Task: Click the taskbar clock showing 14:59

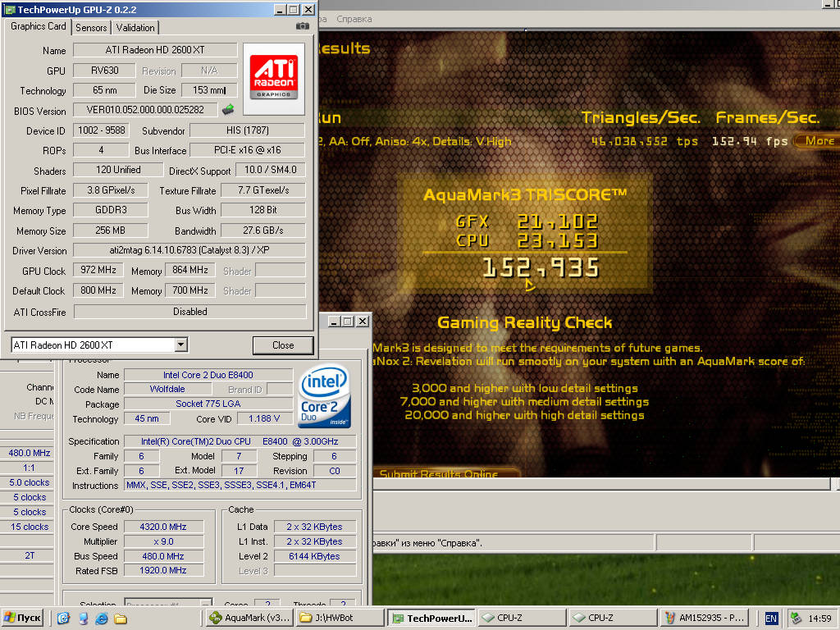Action: click(x=819, y=619)
